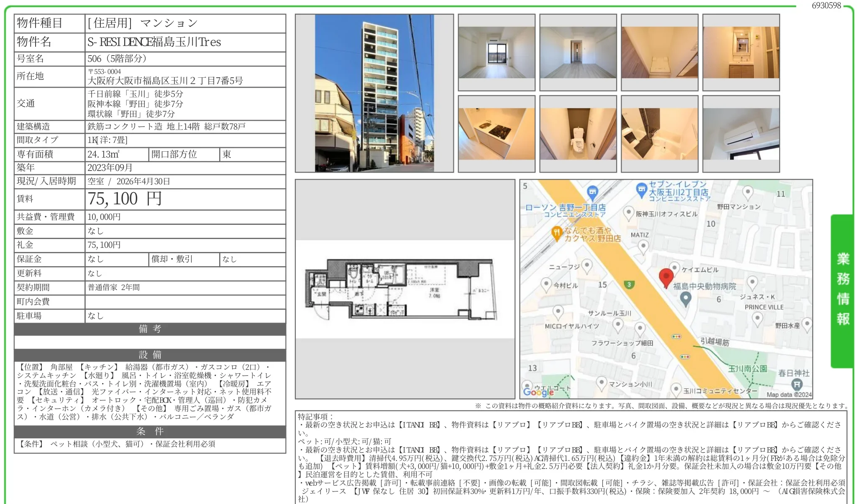Click the Route 3 road shield on the map
This screenshot has height=504, width=860.
pyautogui.click(x=628, y=285)
